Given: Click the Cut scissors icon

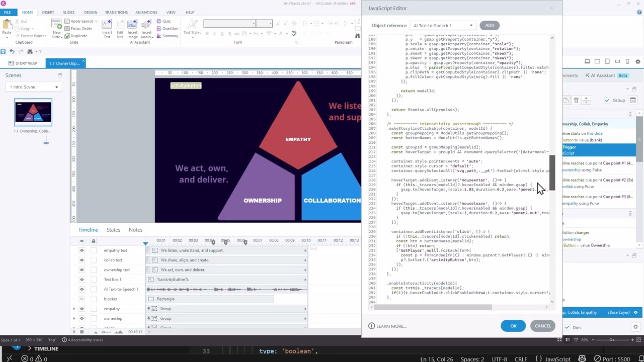Looking at the screenshot, I should point(17,22).
